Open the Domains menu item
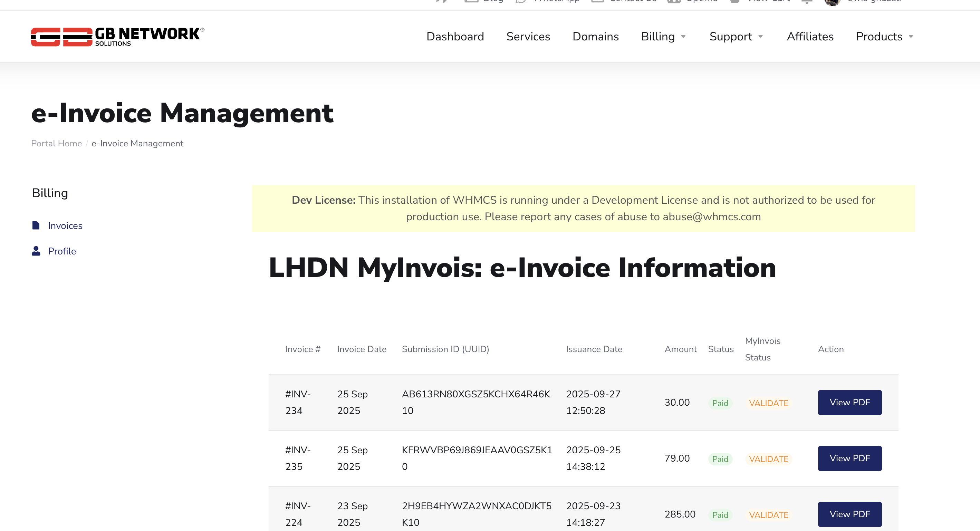Screen dimensions: 980x531 pyautogui.click(x=595, y=37)
